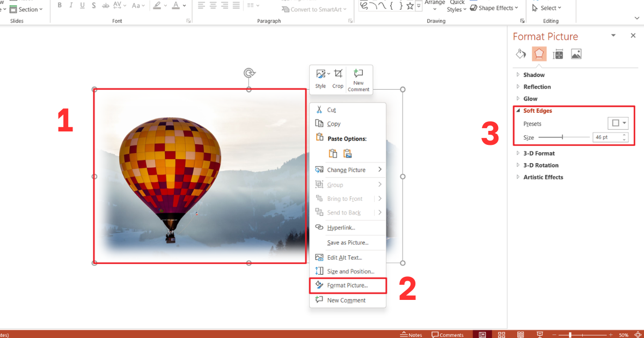
Task: Start Slide Show from the status bar
Action: pyautogui.click(x=539, y=334)
